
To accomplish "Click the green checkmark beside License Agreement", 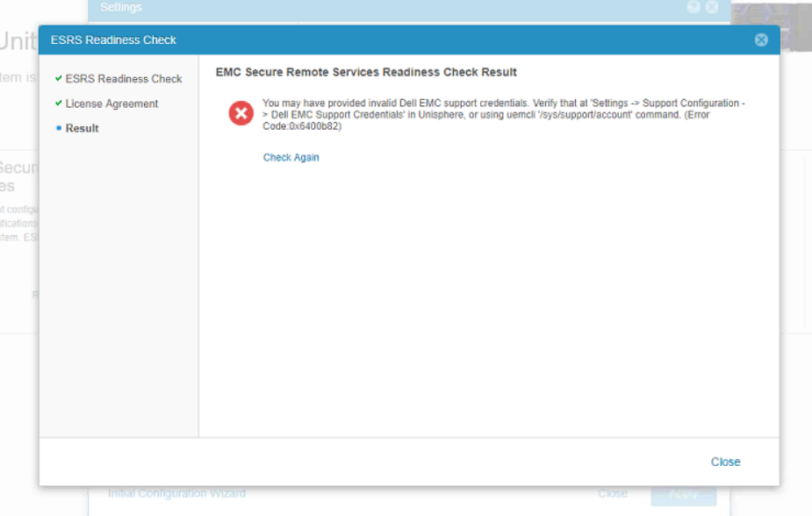I will [x=60, y=103].
